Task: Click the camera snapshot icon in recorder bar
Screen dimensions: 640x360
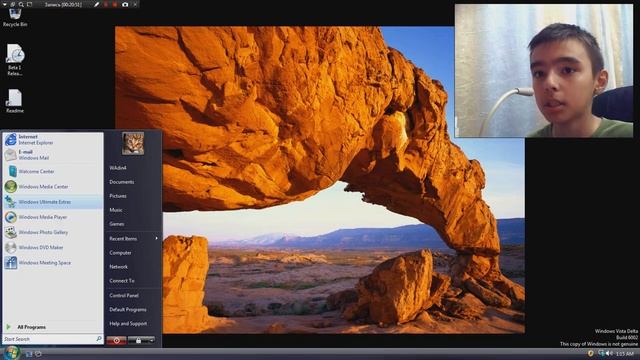Action: coord(125,4)
